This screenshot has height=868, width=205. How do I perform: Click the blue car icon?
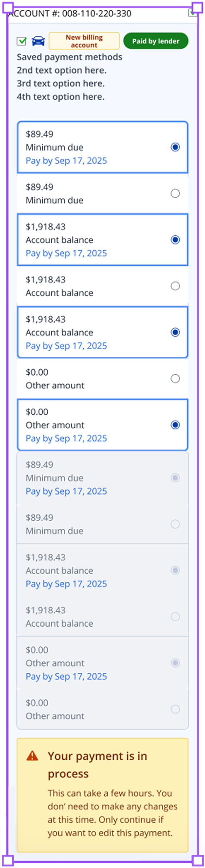click(38, 41)
